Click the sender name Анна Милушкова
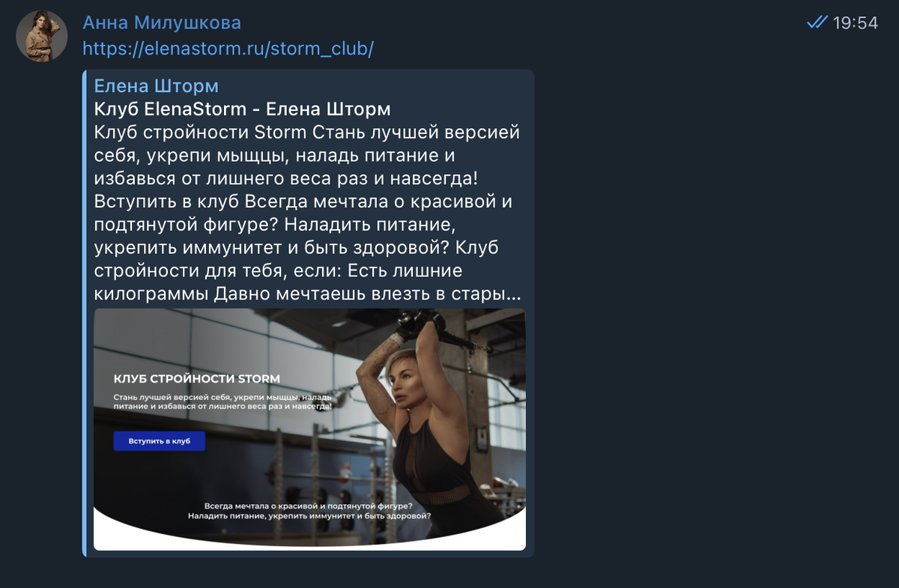The height and width of the screenshot is (588, 899). [162, 22]
